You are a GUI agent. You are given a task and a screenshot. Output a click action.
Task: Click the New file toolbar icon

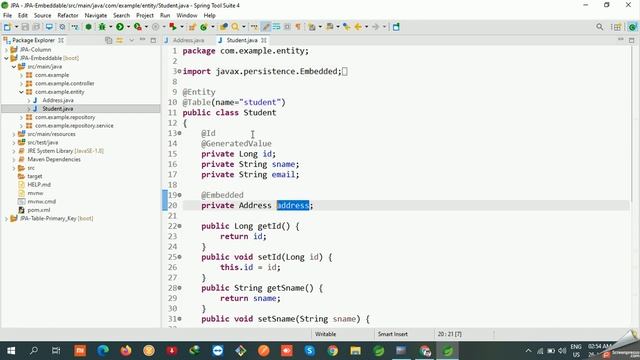coord(7,27)
